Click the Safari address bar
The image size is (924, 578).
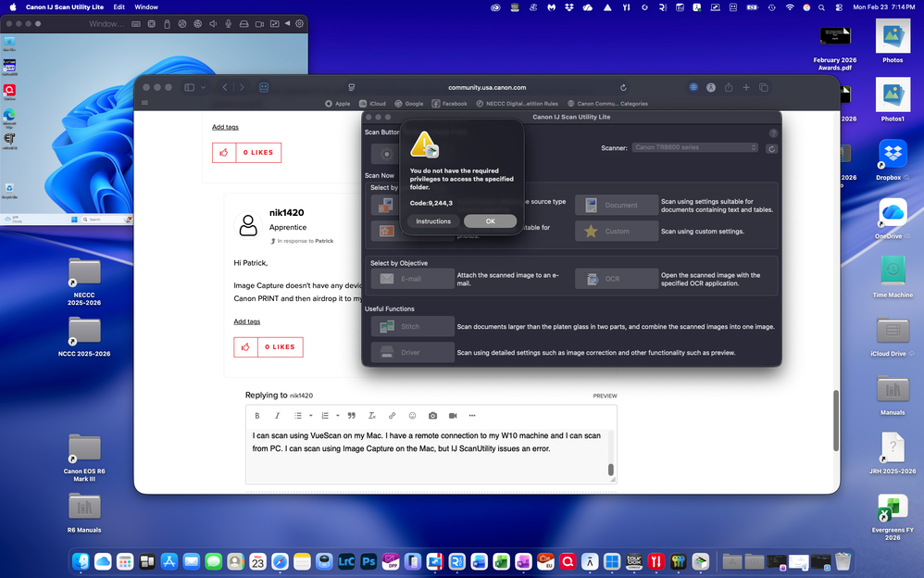487,87
